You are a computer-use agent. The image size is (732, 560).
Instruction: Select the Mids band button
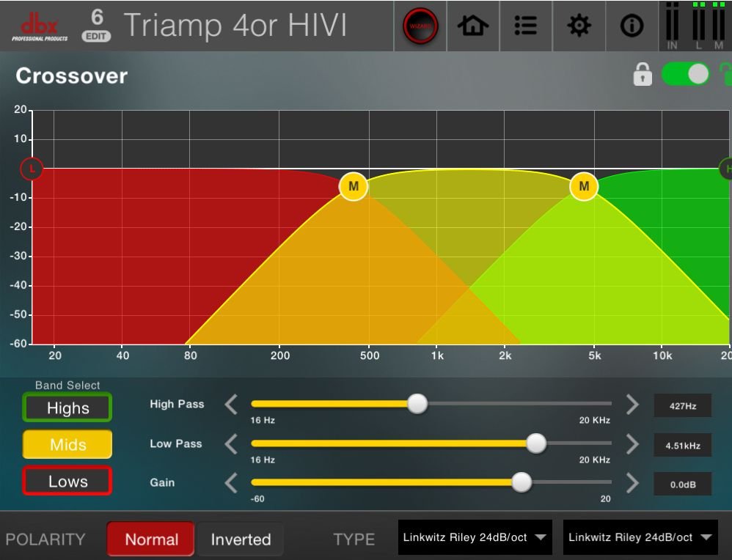(67, 445)
